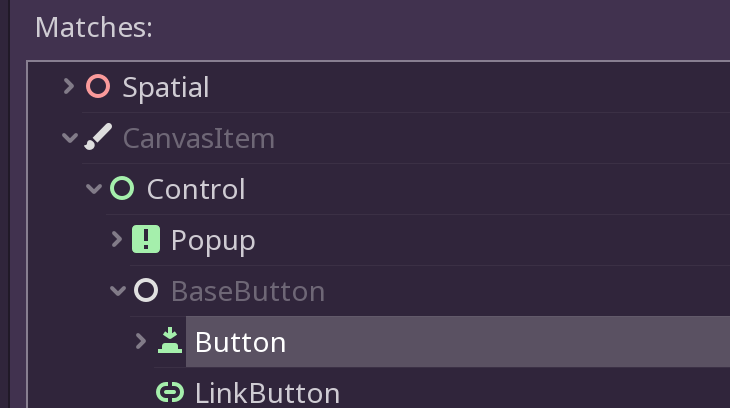Screen dimensions: 730x408
Task: Click the white BaseButton circle icon
Action: tap(146, 290)
